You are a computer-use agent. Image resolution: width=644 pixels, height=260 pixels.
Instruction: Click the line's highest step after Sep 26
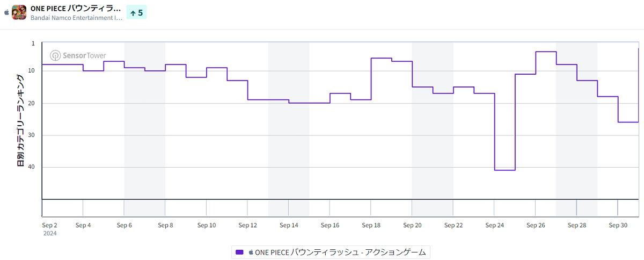point(546,52)
